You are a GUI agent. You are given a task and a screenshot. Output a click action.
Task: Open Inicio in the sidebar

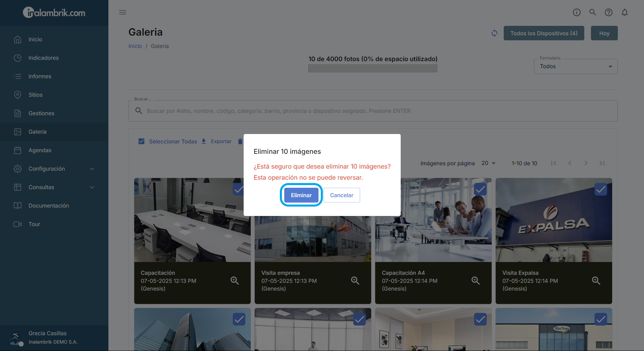pos(54,39)
